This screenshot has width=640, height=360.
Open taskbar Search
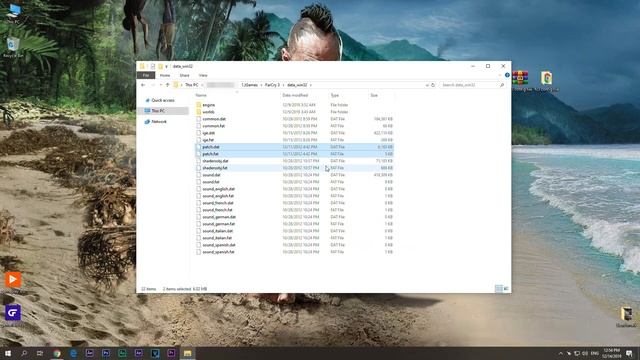pos(24,353)
